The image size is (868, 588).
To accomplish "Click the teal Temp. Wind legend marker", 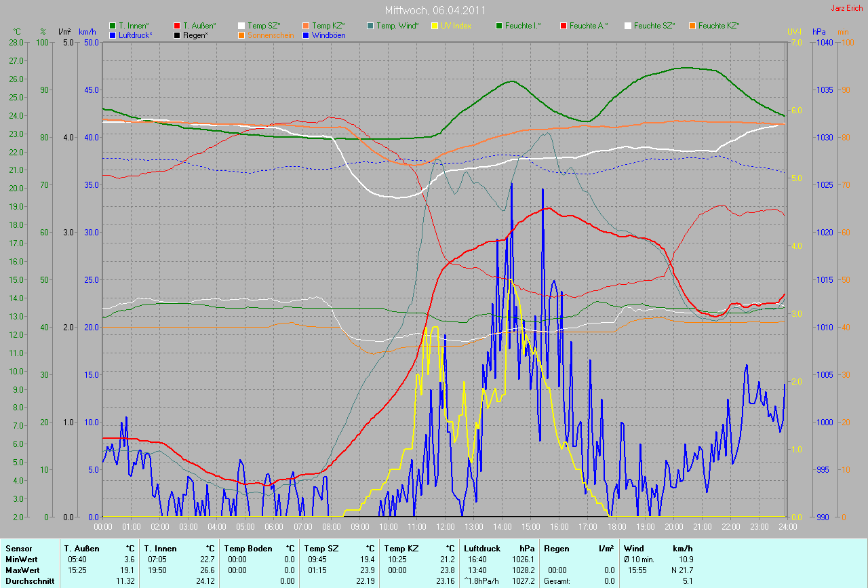I will coord(370,26).
